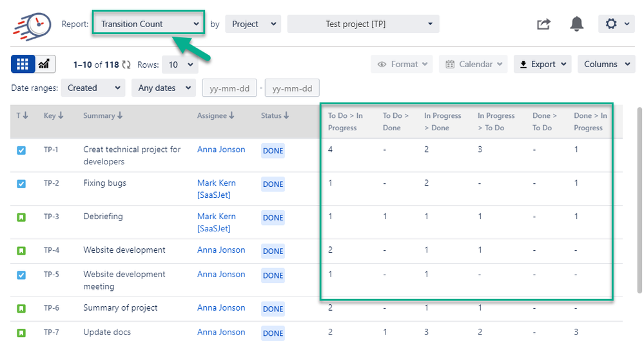Screen dimensions: 644x341
Task: Click 'To Do > In Progress' column header
Action: coord(346,122)
